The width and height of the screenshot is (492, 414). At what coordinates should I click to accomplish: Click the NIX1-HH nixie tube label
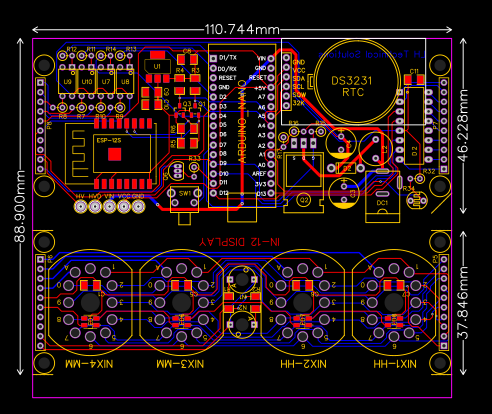395,364
